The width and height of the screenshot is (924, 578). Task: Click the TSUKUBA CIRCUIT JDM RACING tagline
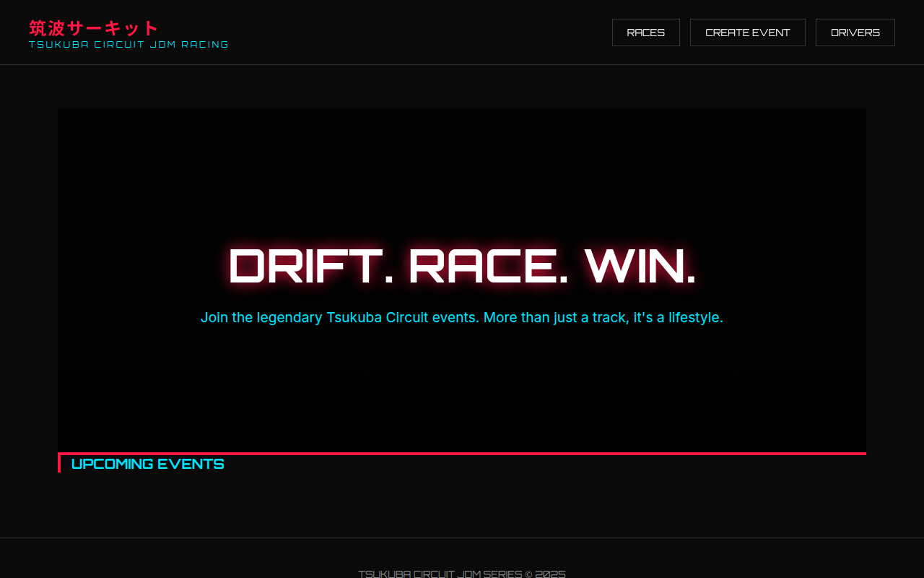click(x=128, y=45)
